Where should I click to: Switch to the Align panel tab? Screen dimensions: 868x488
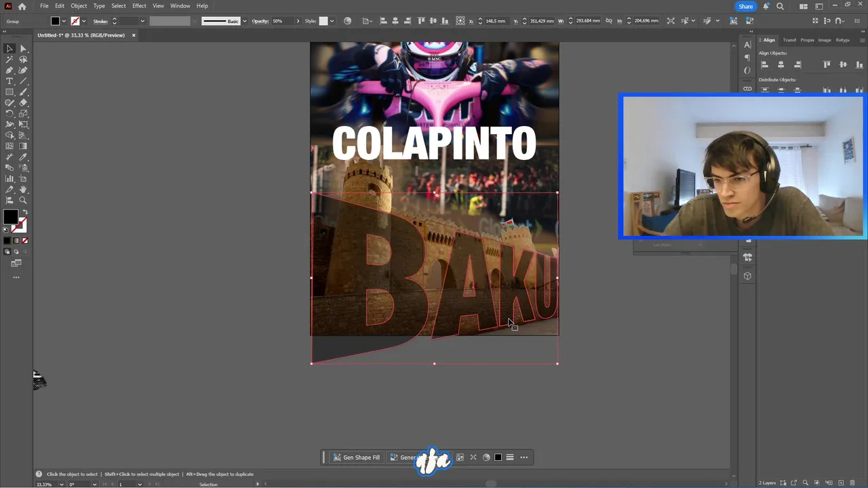point(769,40)
